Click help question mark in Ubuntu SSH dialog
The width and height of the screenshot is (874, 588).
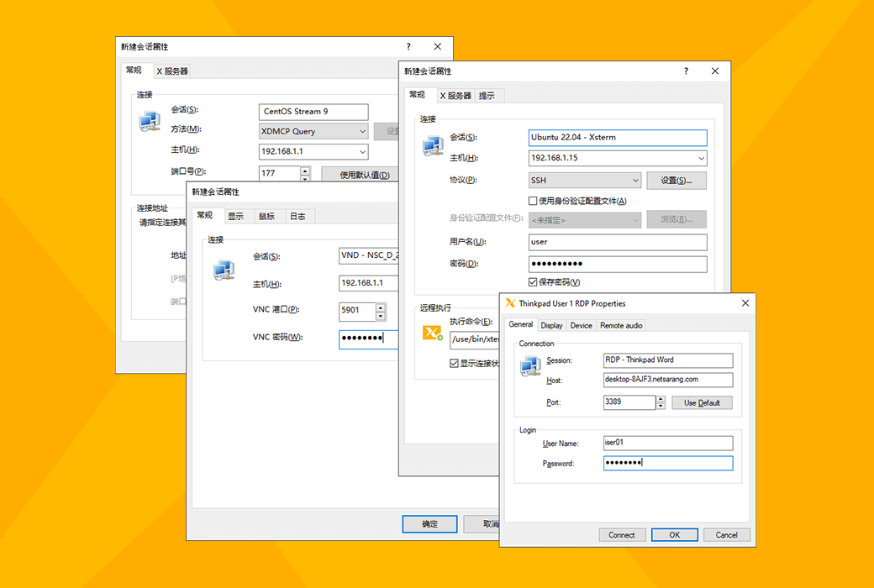686,71
